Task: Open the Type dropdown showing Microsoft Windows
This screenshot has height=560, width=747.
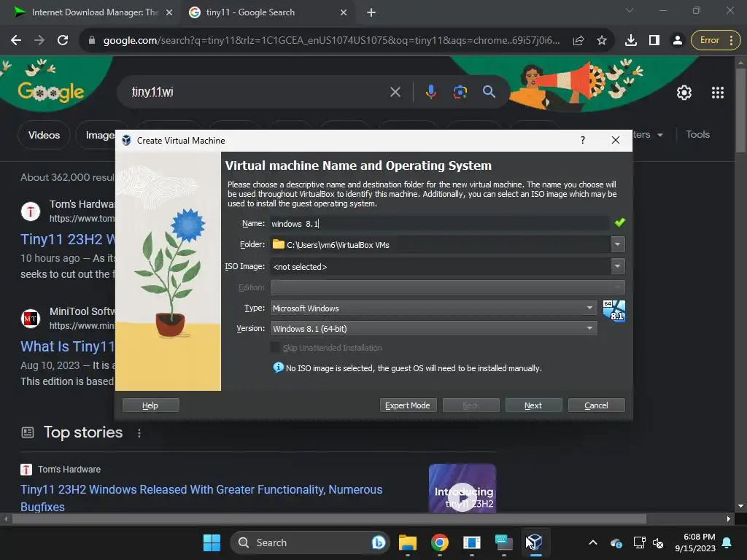Action: click(x=433, y=308)
